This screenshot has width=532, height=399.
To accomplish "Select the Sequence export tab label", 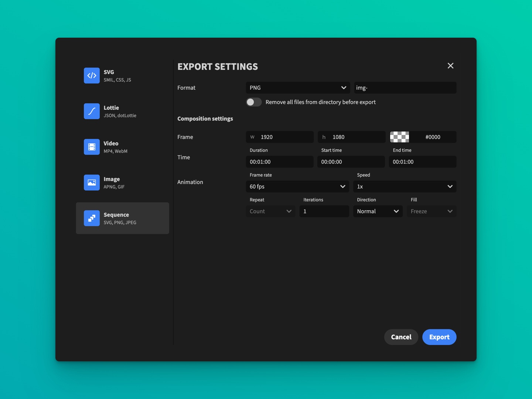I will [x=116, y=215].
